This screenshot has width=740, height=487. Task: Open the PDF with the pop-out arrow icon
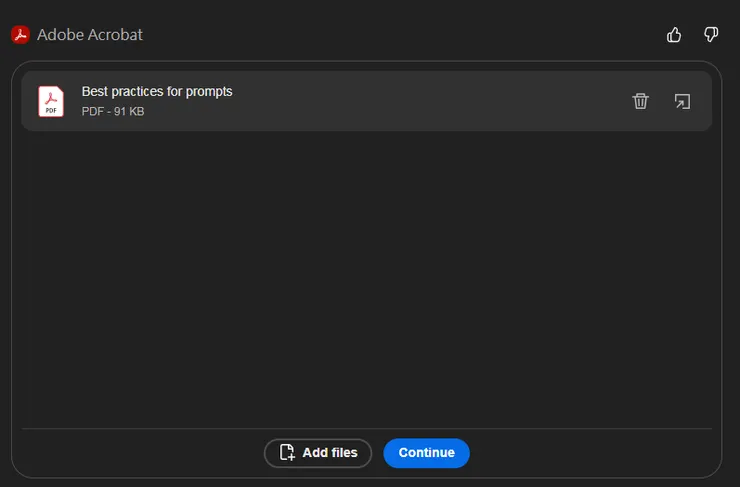682,101
